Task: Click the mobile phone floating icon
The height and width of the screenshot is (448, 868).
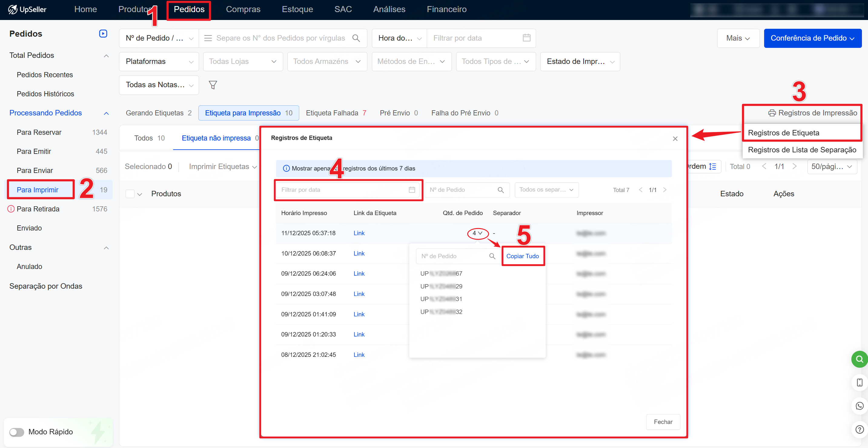Action: (859, 383)
